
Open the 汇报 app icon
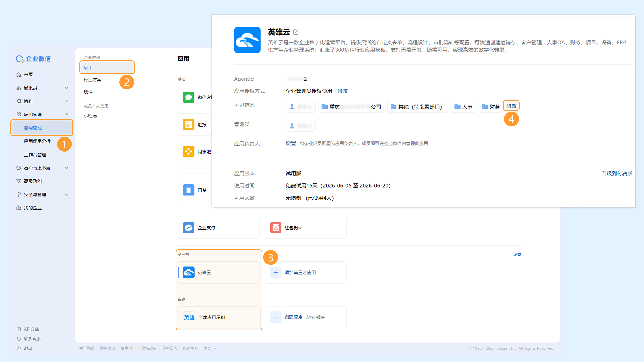tap(189, 124)
